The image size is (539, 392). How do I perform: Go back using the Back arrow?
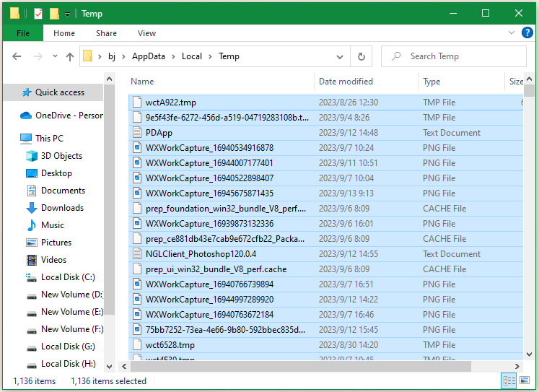pos(17,56)
